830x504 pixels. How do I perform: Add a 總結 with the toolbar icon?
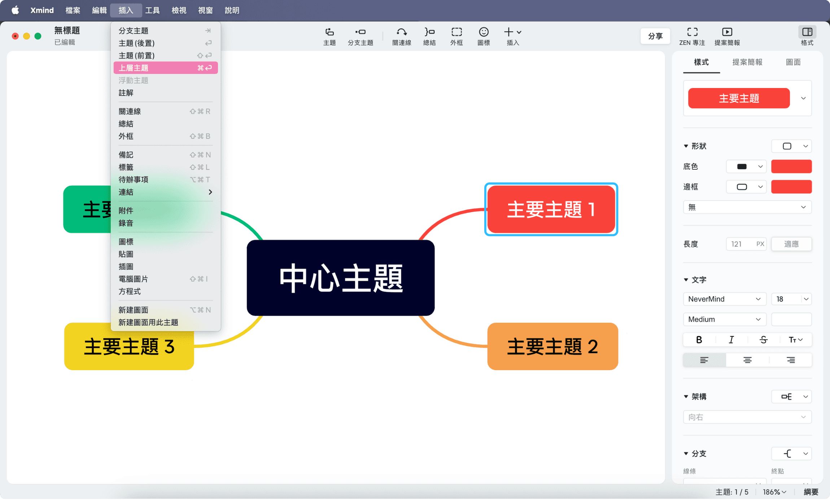click(429, 36)
